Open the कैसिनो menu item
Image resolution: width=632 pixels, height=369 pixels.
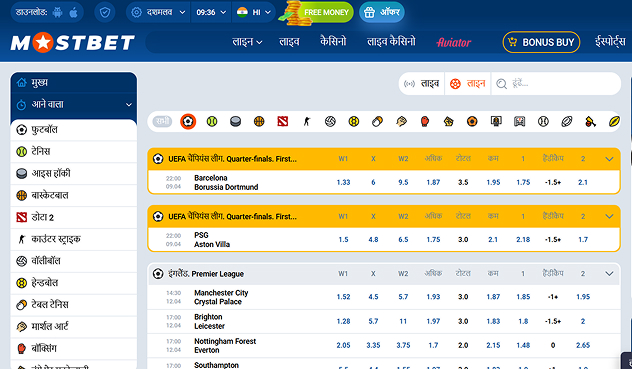[333, 42]
